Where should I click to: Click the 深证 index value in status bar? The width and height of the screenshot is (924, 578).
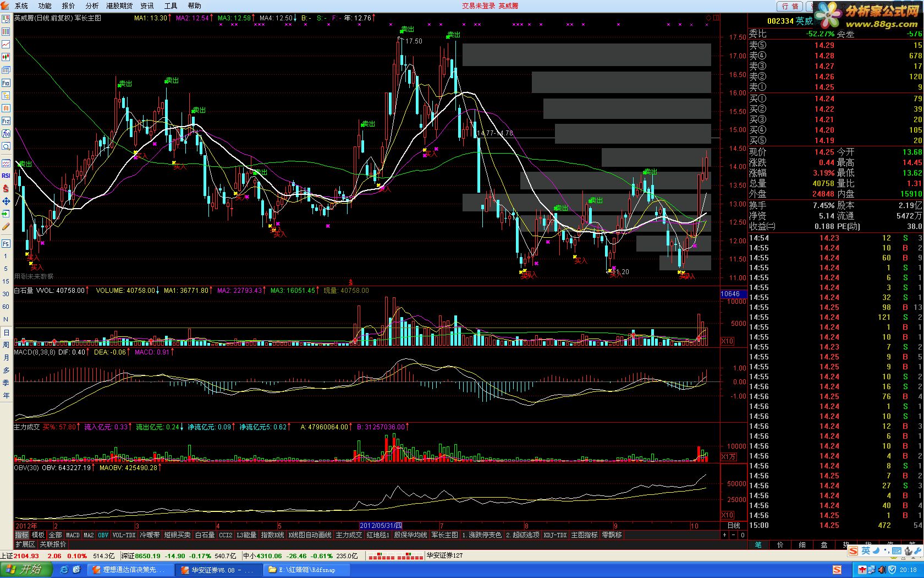click(x=148, y=556)
